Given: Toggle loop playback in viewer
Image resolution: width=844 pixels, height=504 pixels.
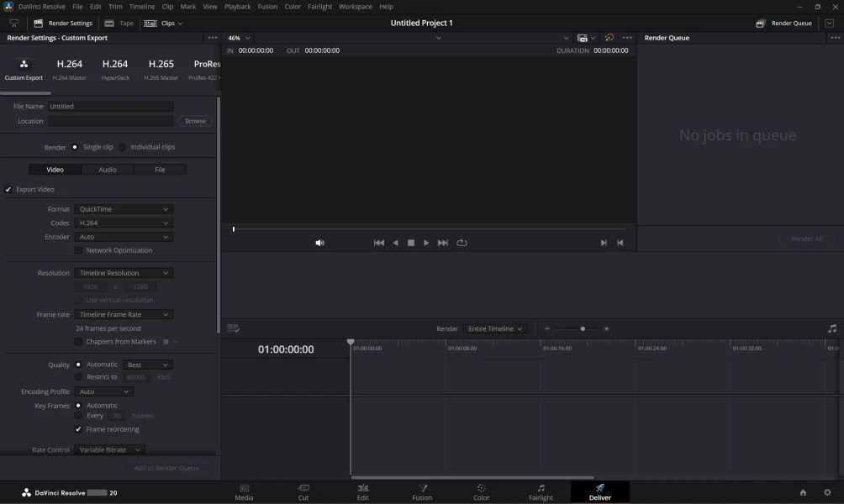Looking at the screenshot, I should pyautogui.click(x=462, y=243).
